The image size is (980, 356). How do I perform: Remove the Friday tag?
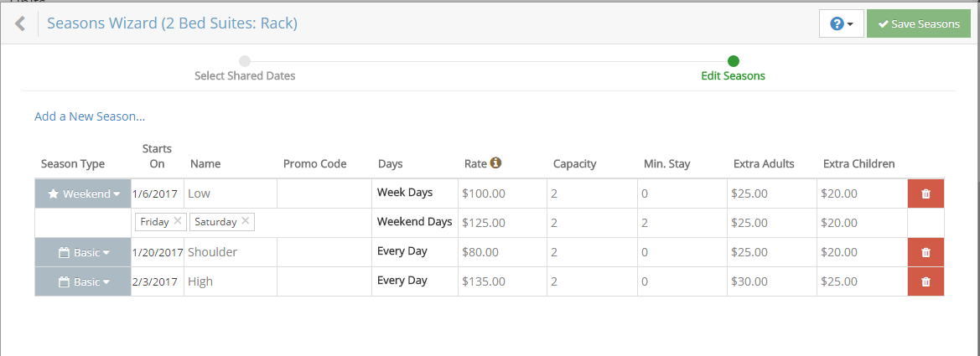point(178,222)
